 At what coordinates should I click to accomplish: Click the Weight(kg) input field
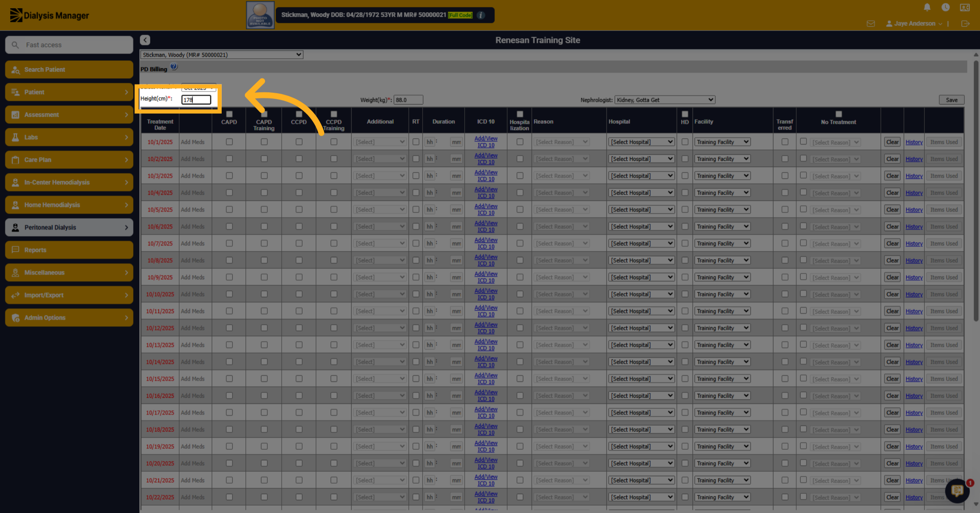tap(408, 100)
